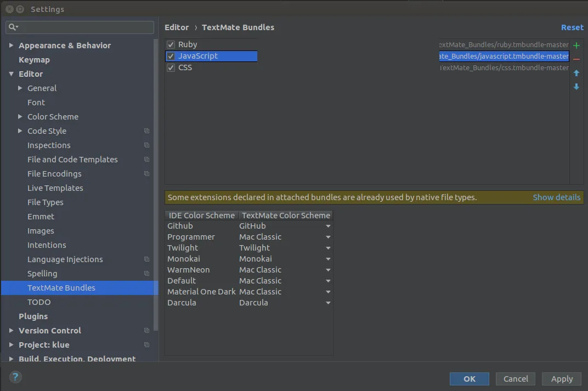Expand the Appearance & Behavior tree node
Image resolution: width=588 pixels, height=391 pixels.
coord(12,46)
